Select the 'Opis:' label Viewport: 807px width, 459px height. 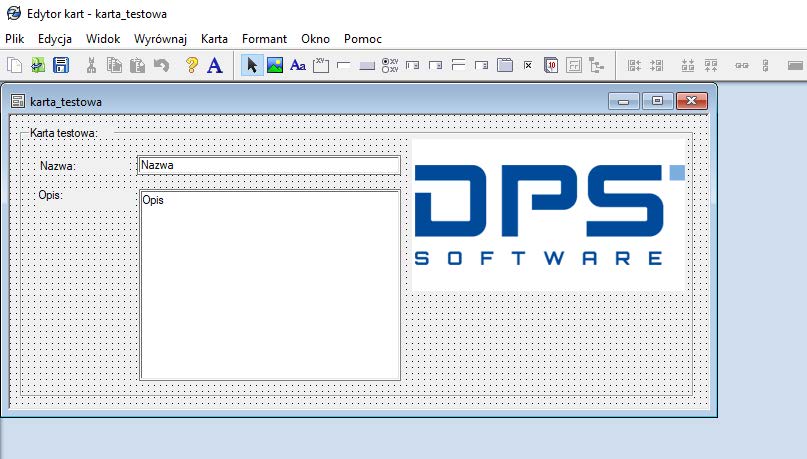(50, 195)
